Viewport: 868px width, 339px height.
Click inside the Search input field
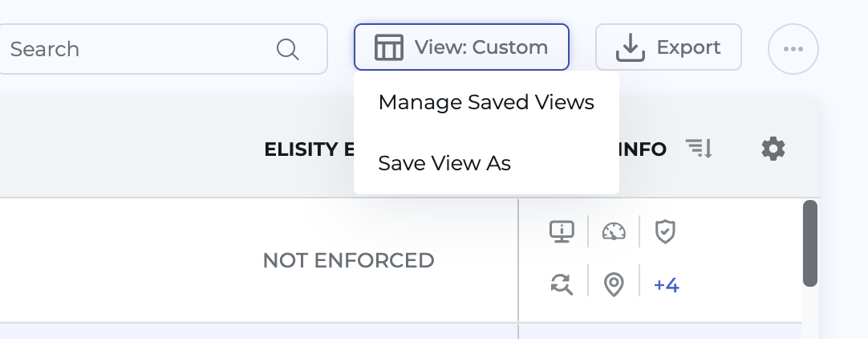[136, 49]
